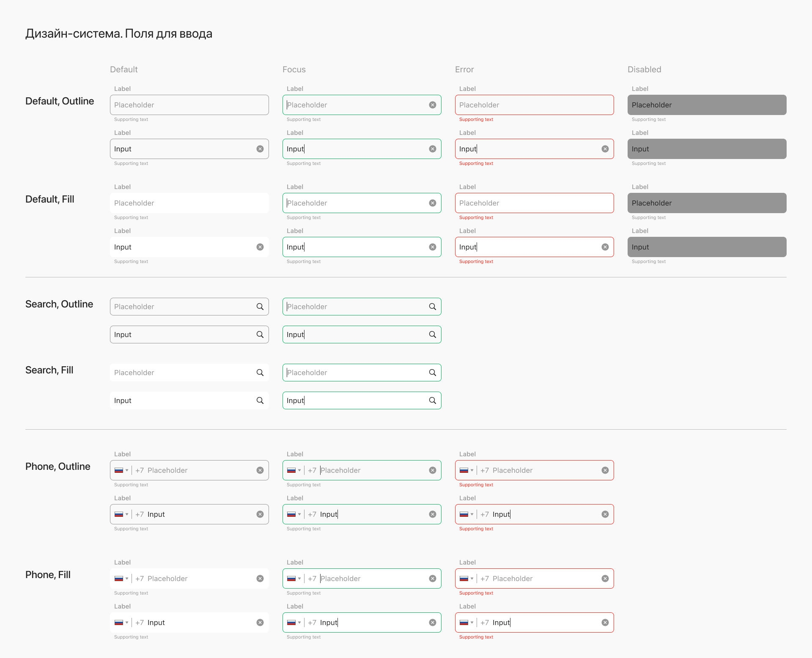
Task: Click the Default Outline default Placeholder field
Action: point(189,105)
